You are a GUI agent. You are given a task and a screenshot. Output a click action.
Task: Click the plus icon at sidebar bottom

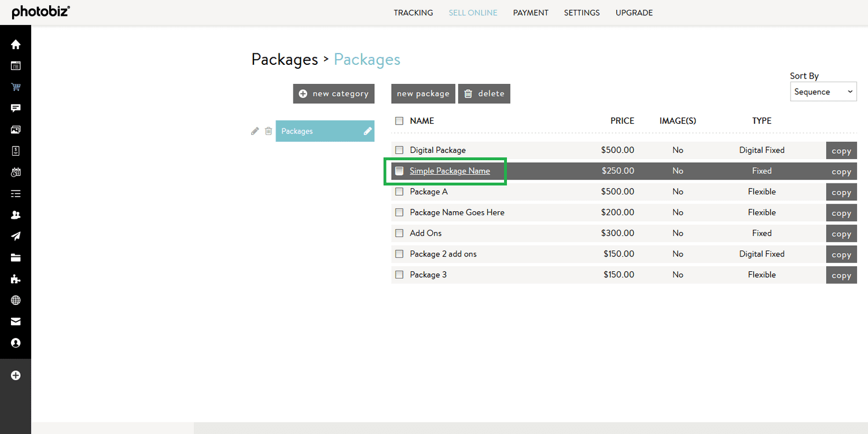click(16, 375)
